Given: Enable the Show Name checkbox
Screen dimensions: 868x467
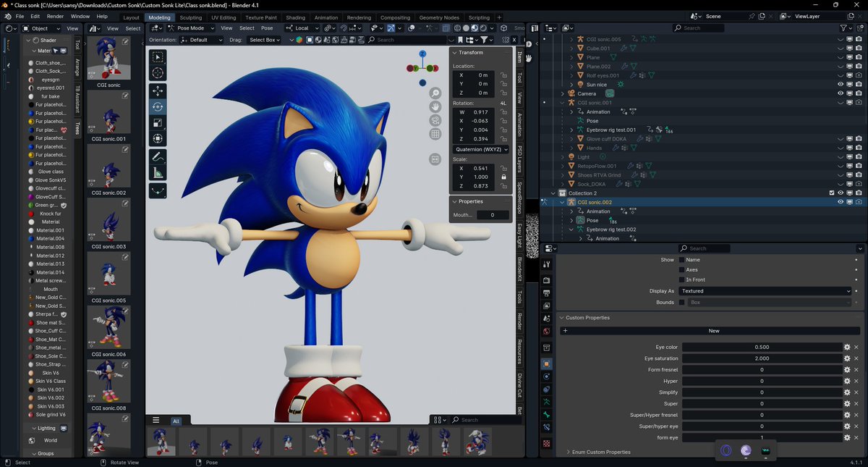Looking at the screenshot, I should 681,259.
